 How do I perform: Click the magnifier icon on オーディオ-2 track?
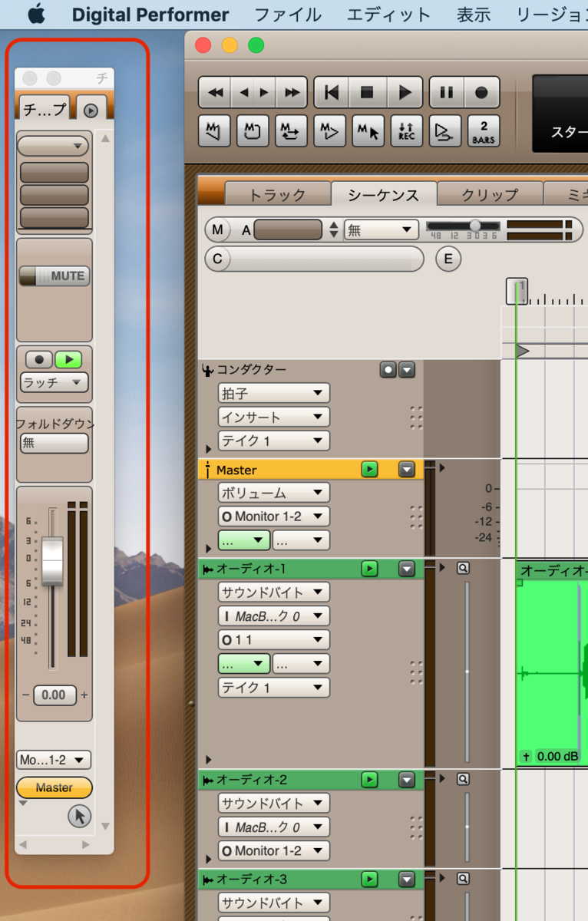[463, 779]
